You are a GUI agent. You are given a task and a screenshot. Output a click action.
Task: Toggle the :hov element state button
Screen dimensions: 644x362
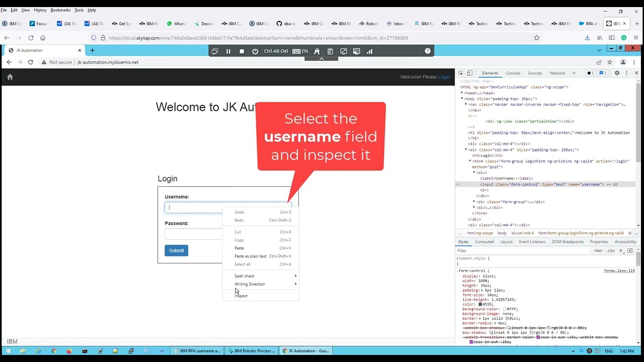pos(598,250)
